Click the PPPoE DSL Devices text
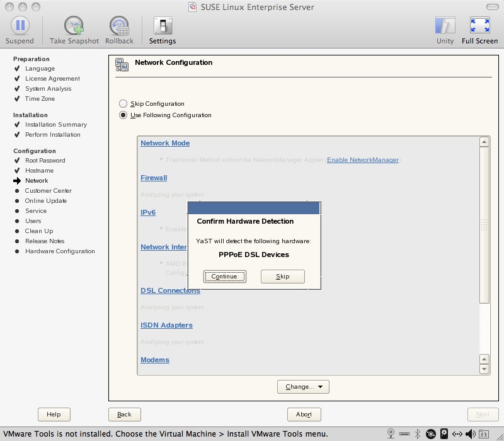Screen dimensions: 504x441 254,255
